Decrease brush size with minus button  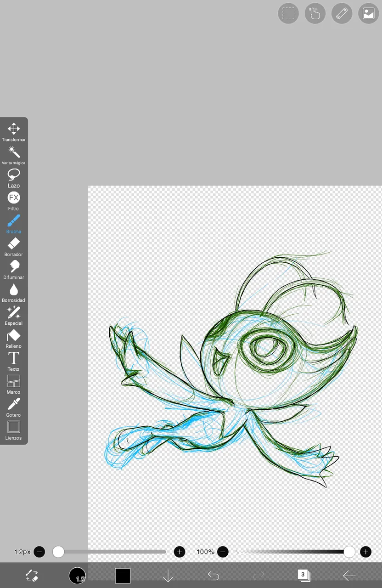point(39,552)
